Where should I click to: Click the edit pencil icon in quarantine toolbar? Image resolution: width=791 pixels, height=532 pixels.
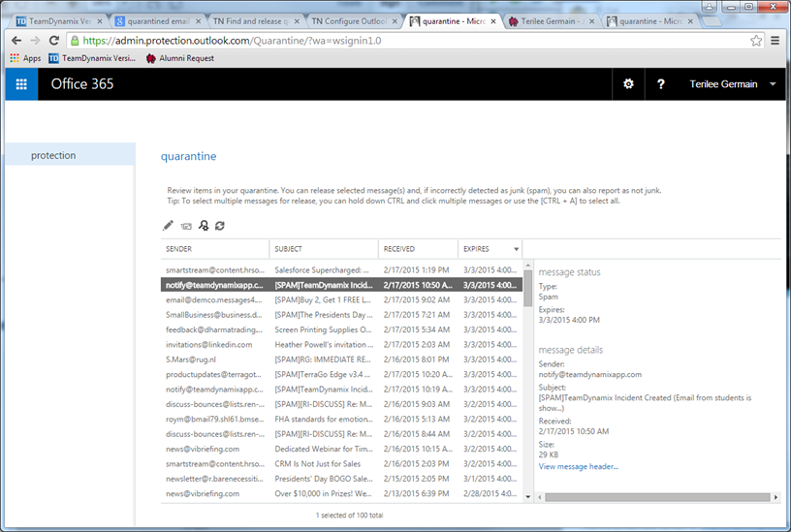coord(168,226)
